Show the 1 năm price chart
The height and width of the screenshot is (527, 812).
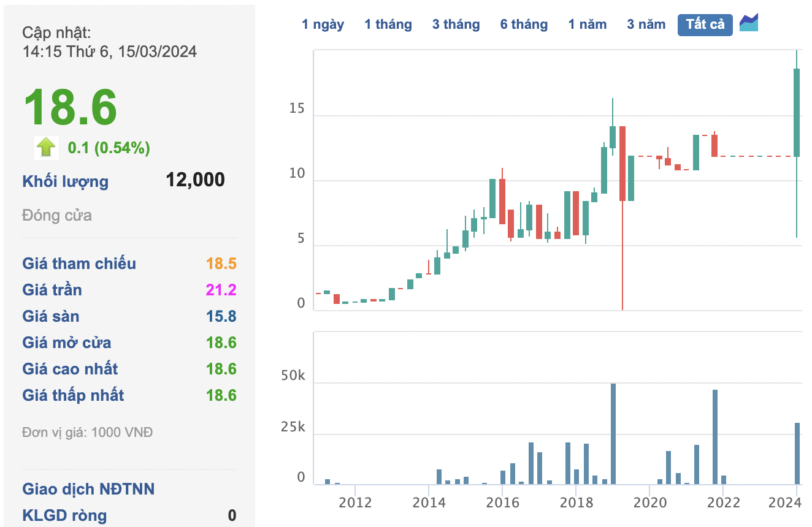pyautogui.click(x=588, y=24)
